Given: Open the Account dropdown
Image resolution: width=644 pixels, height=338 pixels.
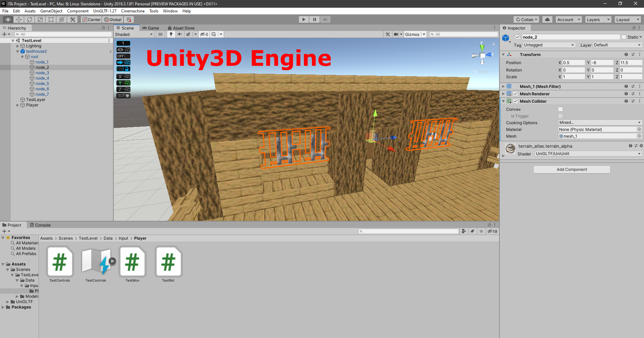Looking at the screenshot, I should [x=569, y=19].
